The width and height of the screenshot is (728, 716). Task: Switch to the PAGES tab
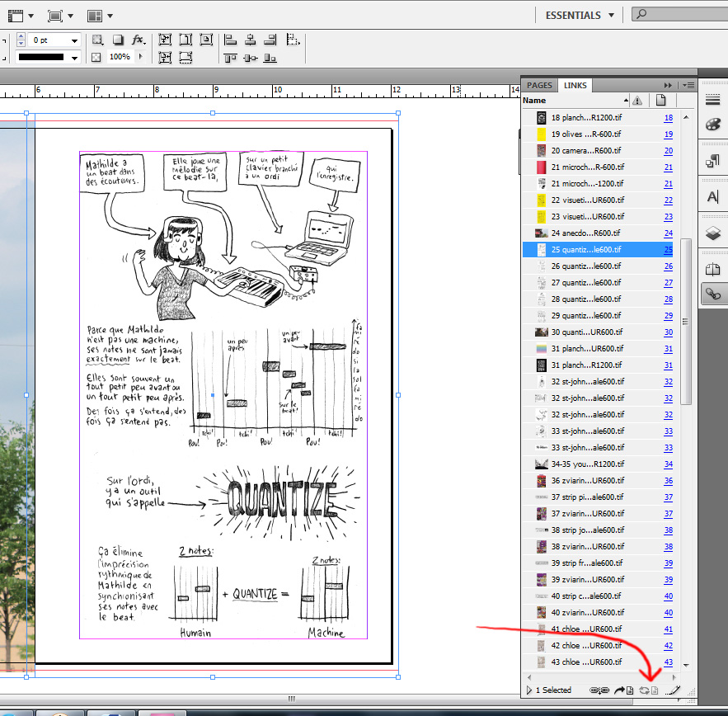(x=539, y=85)
